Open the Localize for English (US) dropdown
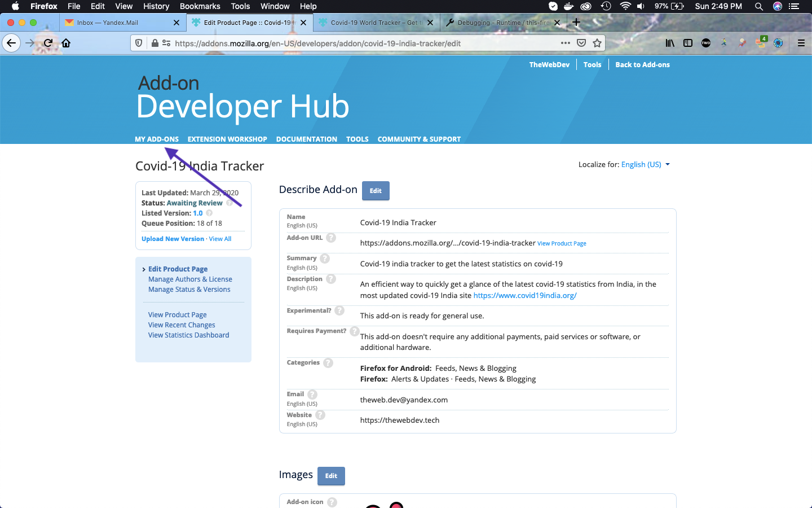The width and height of the screenshot is (812, 508). (x=646, y=165)
